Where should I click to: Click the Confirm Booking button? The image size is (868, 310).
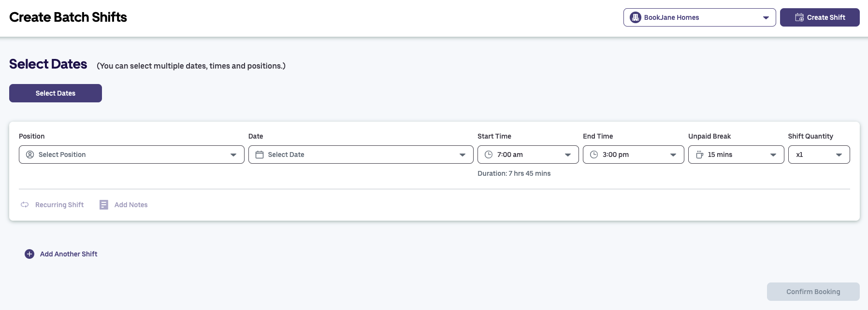[x=813, y=292]
